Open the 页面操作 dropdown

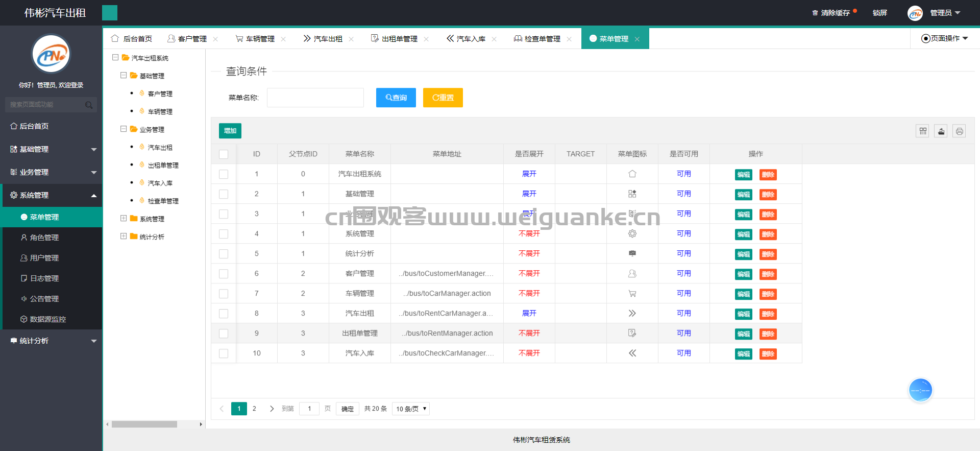coord(944,38)
